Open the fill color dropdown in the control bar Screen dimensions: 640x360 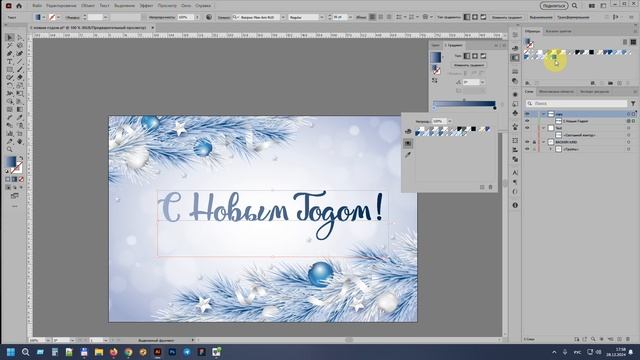[x=44, y=18]
